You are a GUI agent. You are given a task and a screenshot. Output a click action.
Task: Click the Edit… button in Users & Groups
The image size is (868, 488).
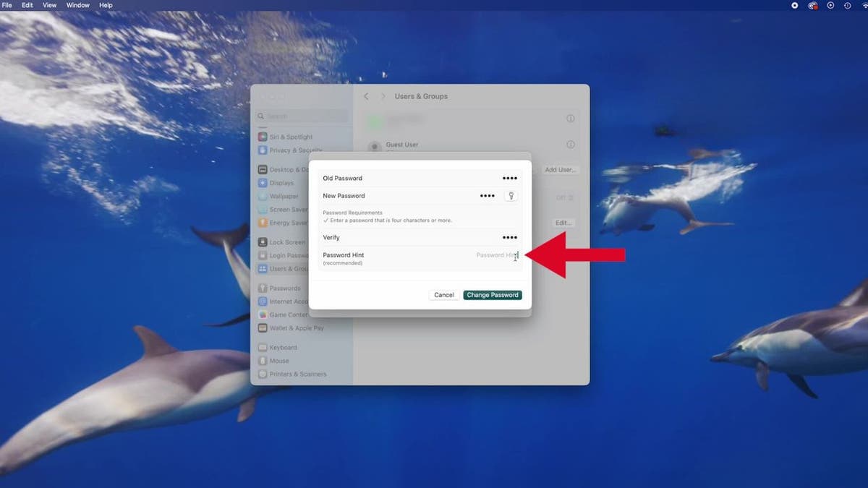click(563, 223)
